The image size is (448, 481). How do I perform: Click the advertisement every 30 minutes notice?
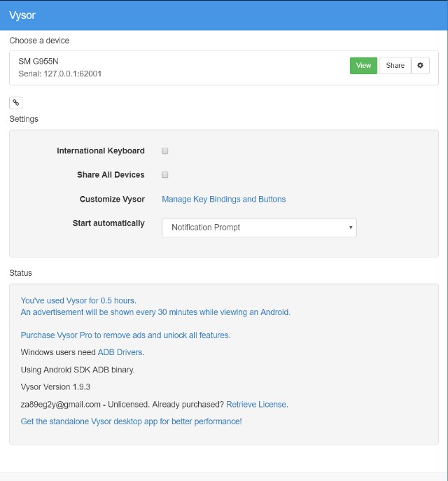click(x=155, y=312)
